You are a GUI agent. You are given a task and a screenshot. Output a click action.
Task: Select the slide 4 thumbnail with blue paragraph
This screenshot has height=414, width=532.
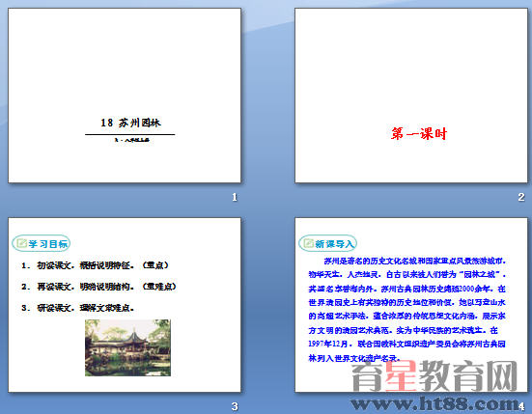[411, 305]
